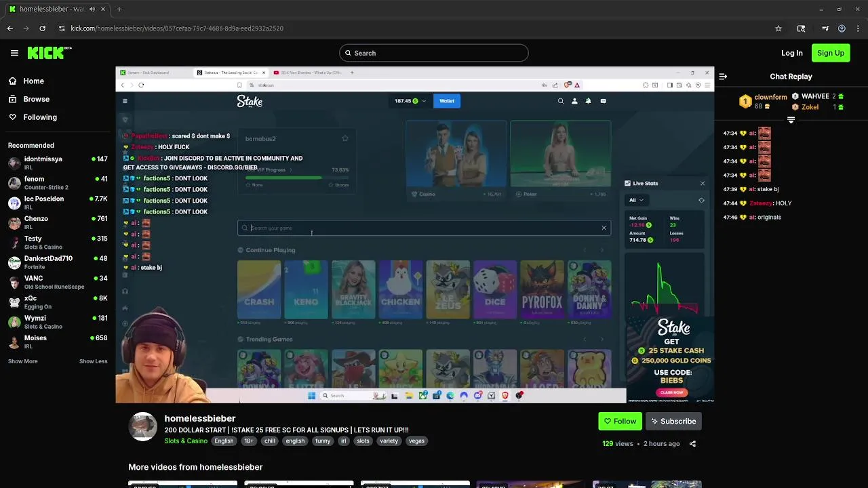Open the Following sidebar item
868x488 pixels.
point(33,117)
